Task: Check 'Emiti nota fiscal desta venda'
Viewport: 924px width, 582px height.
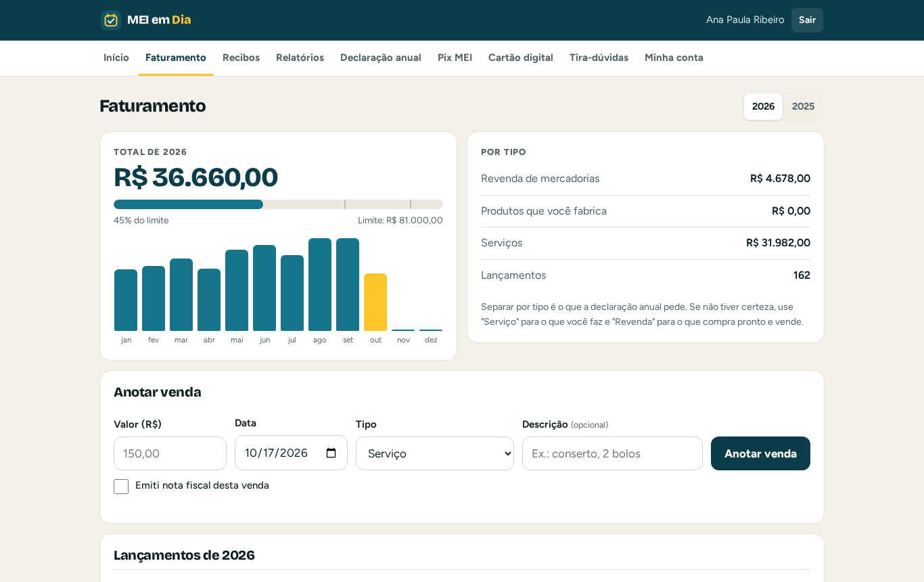Action: [x=121, y=487]
